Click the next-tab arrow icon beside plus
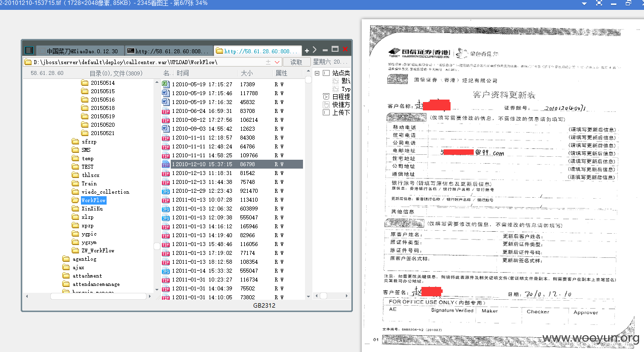This screenshot has width=644, height=352. click(315, 50)
